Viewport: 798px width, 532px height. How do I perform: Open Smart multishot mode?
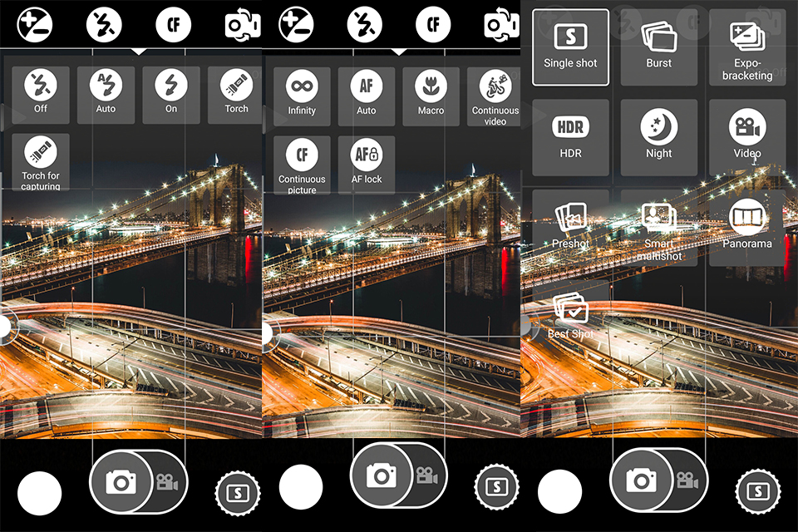pyautogui.click(x=658, y=221)
